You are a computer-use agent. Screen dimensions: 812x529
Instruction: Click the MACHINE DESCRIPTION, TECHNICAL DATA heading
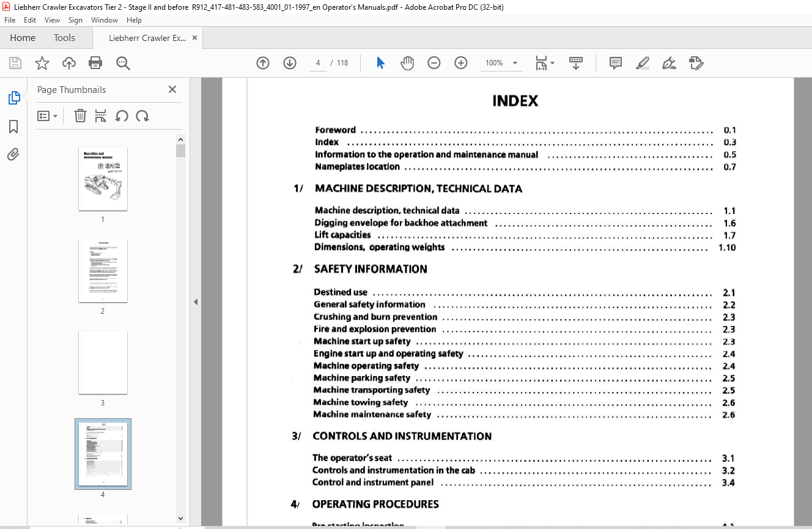pyautogui.click(x=418, y=188)
